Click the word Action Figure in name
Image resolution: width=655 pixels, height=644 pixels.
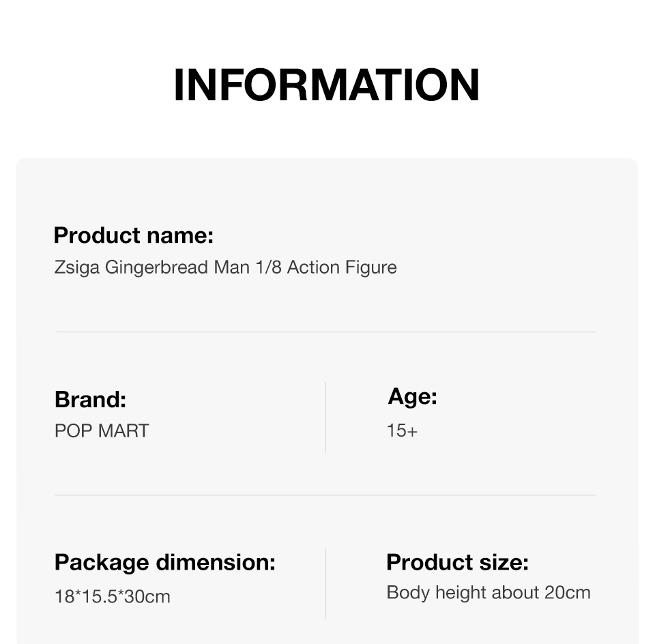click(x=342, y=267)
